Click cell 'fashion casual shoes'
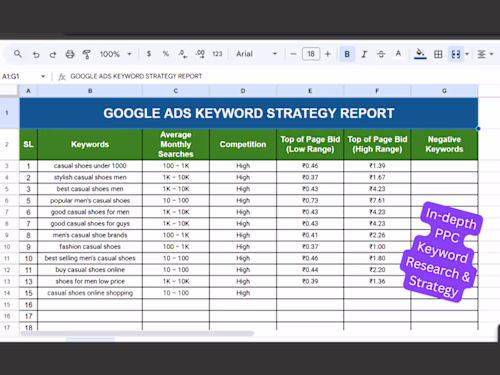The height and width of the screenshot is (375, 500). point(90,247)
